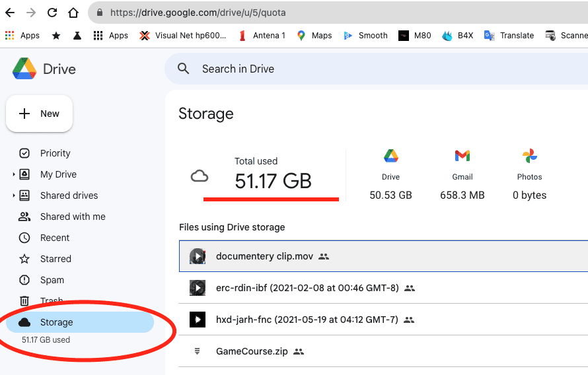Open Recent in the sidebar

click(x=55, y=238)
